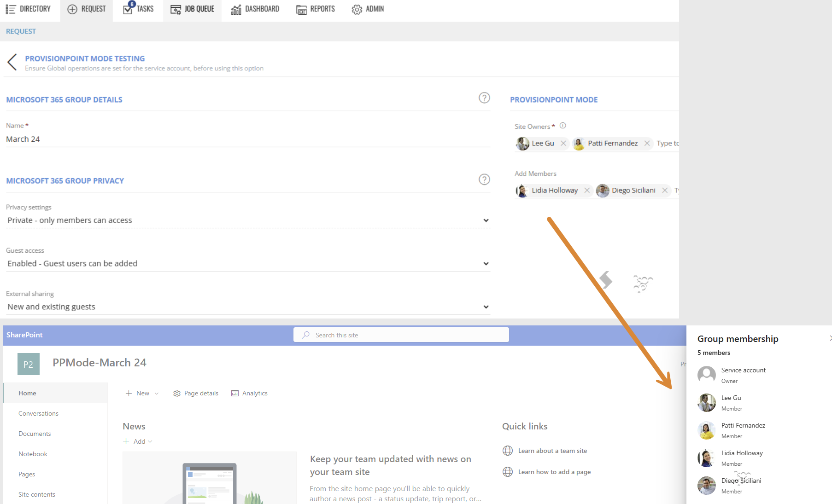Image resolution: width=832 pixels, height=504 pixels.
Task: Remove Lee Gu from Site Owners
Action: click(563, 144)
